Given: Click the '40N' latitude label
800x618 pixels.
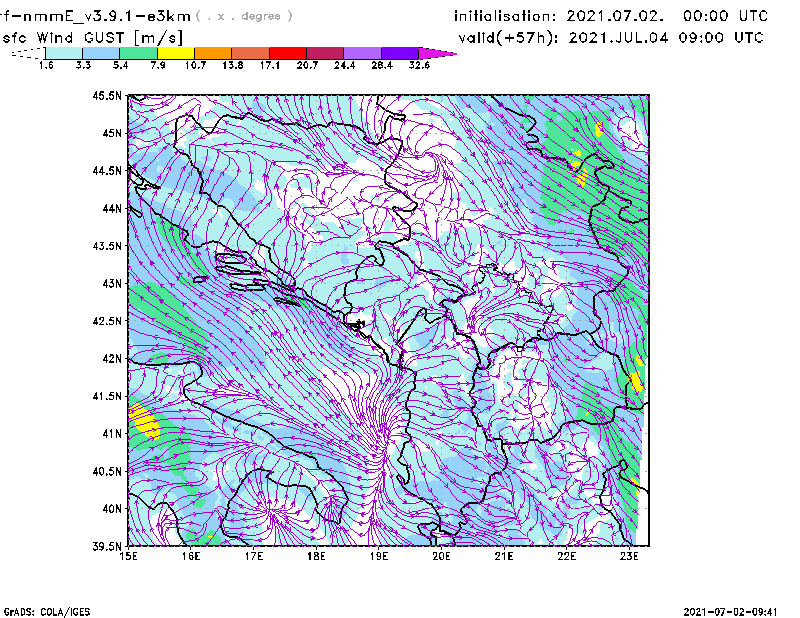Looking at the screenshot, I should (112, 508).
